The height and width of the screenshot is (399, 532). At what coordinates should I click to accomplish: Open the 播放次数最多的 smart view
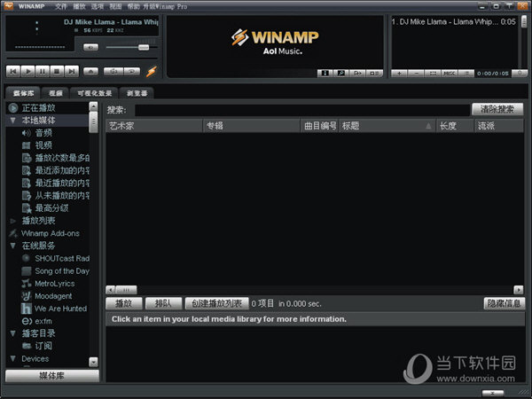[x=56, y=158]
